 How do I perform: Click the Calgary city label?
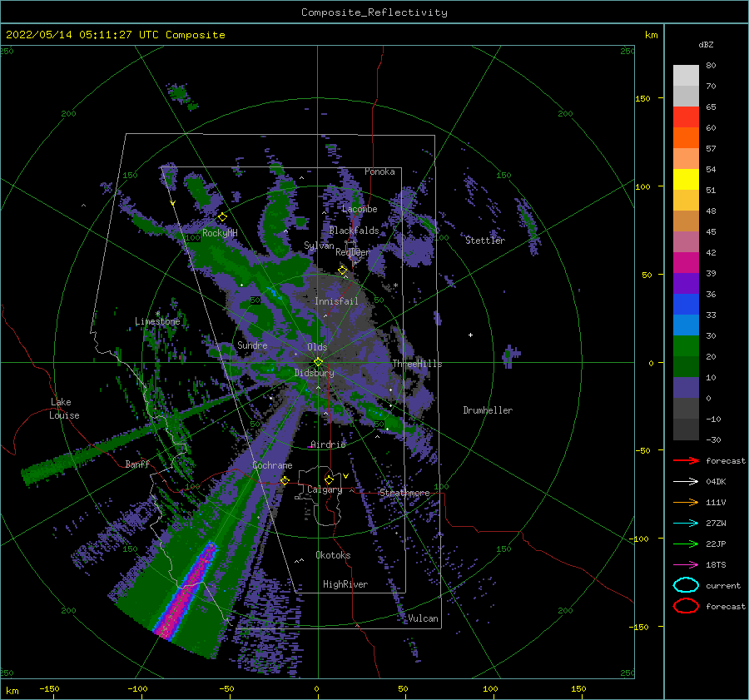(x=325, y=489)
